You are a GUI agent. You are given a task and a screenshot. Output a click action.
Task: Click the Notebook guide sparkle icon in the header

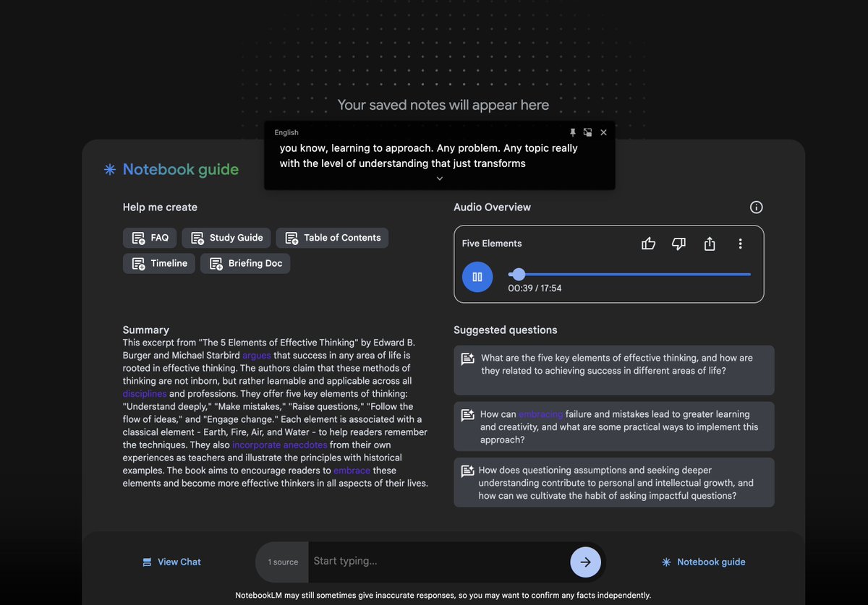[110, 169]
